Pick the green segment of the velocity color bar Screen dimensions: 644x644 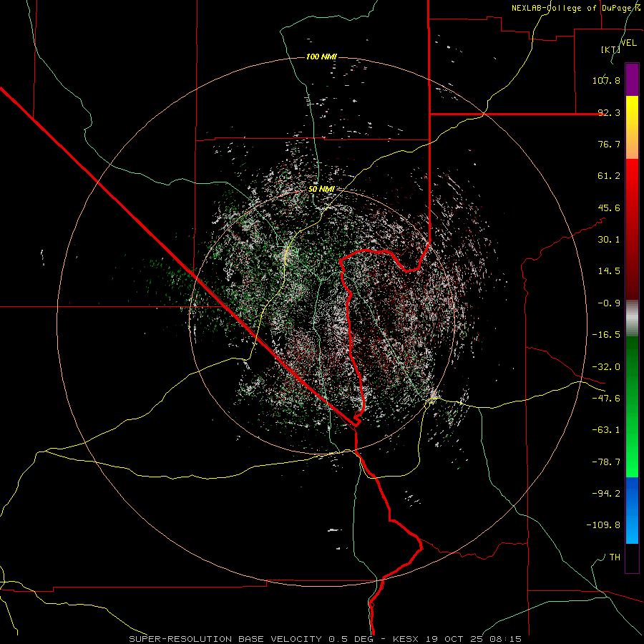pos(632,406)
